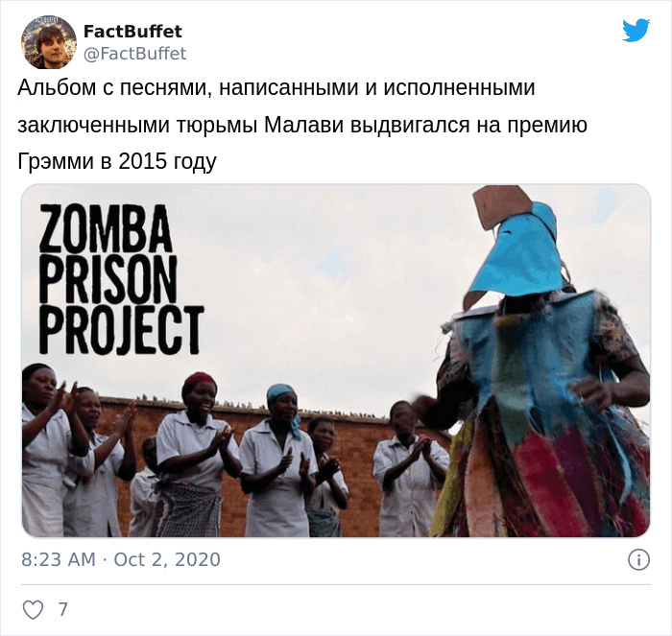Open the FactBuffet display name link

(132, 32)
